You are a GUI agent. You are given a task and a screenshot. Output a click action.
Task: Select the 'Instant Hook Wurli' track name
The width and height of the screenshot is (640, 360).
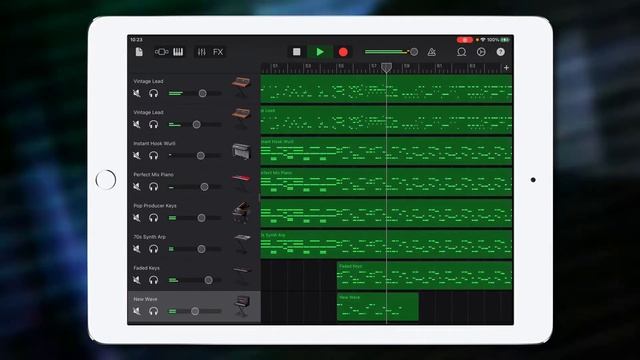click(154, 144)
